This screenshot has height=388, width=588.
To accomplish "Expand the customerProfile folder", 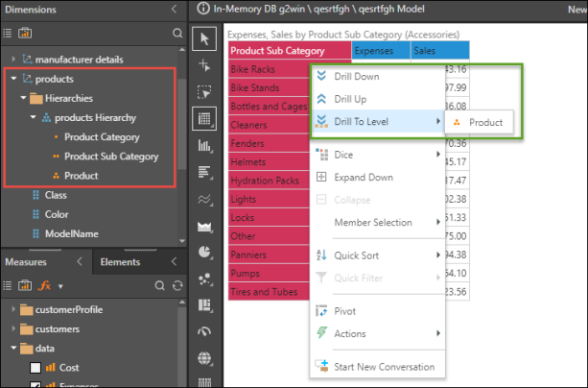I will [x=12, y=309].
